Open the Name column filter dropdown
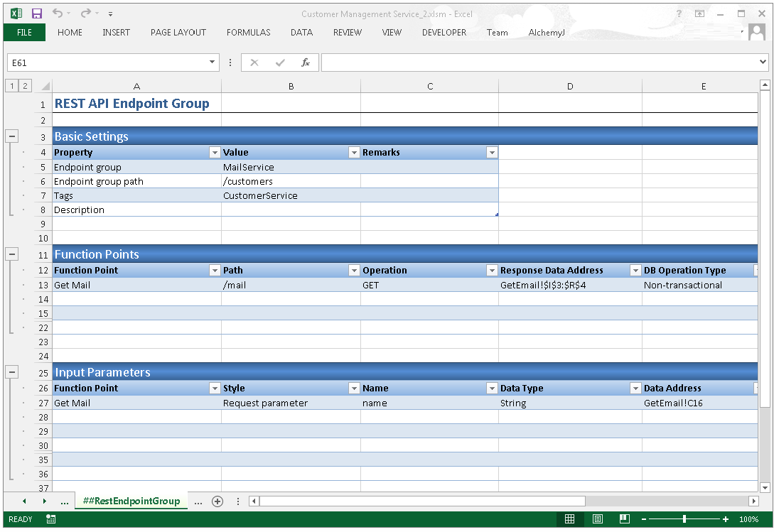The width and height of the screenshot is (774, 532). click(x=492, y=389)
